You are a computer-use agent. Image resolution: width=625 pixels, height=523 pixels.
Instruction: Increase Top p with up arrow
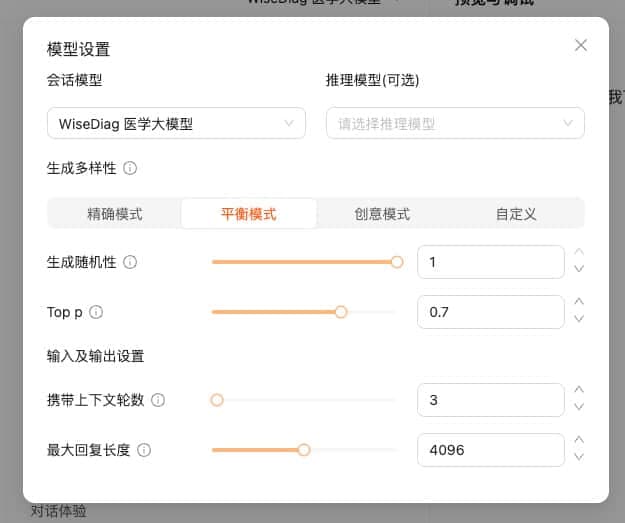pos(579,302)
